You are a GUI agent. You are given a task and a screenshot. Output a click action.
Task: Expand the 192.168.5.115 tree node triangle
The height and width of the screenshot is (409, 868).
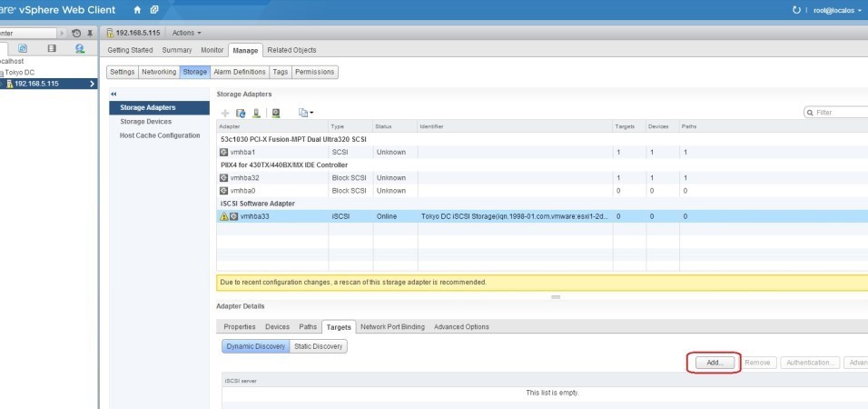click(2, 85)
